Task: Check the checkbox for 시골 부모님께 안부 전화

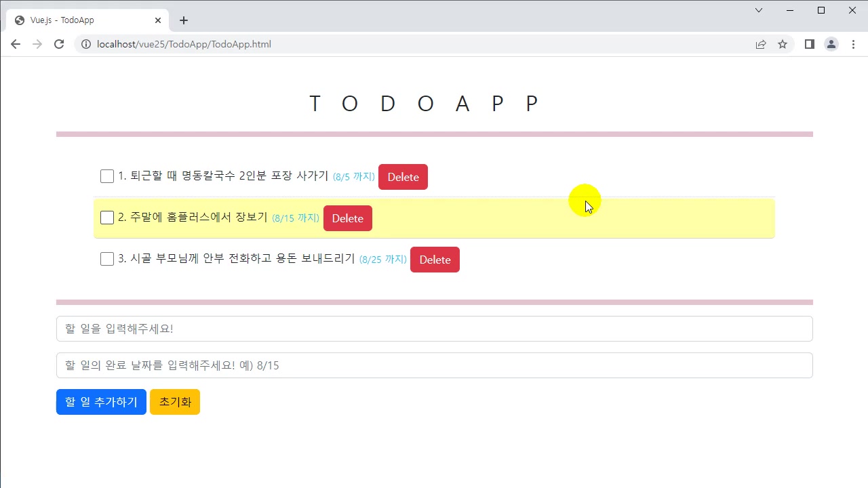Action: [x=106, y=258]
